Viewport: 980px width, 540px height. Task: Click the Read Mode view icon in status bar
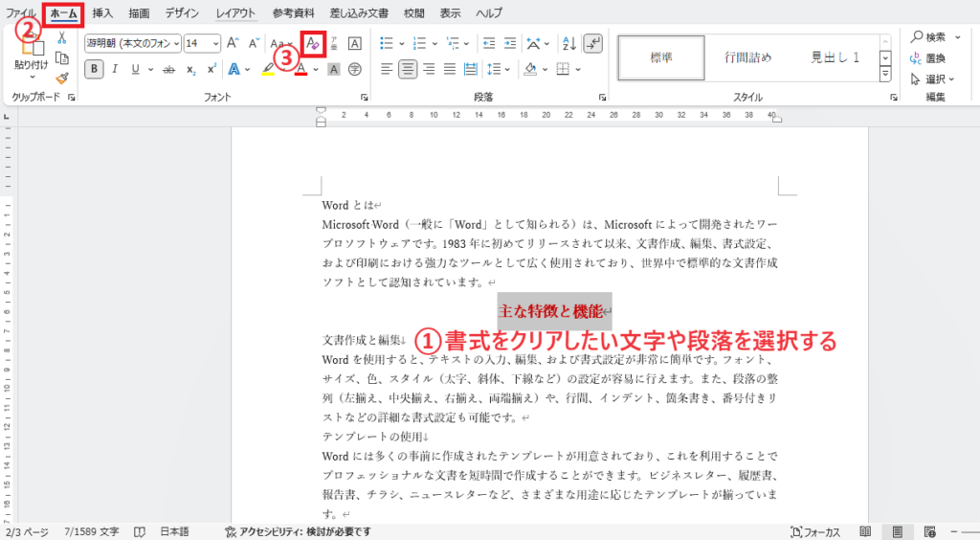865,532
